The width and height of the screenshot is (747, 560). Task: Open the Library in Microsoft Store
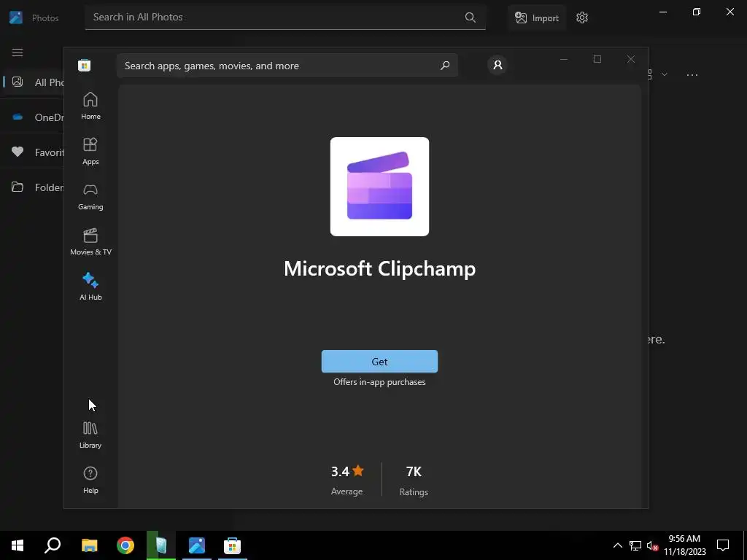(90, 435)
